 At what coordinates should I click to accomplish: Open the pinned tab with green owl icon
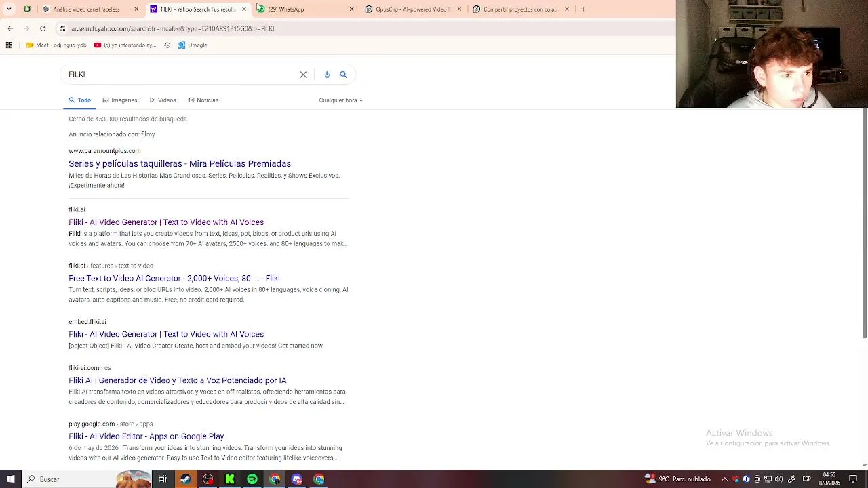pos(27,9)
